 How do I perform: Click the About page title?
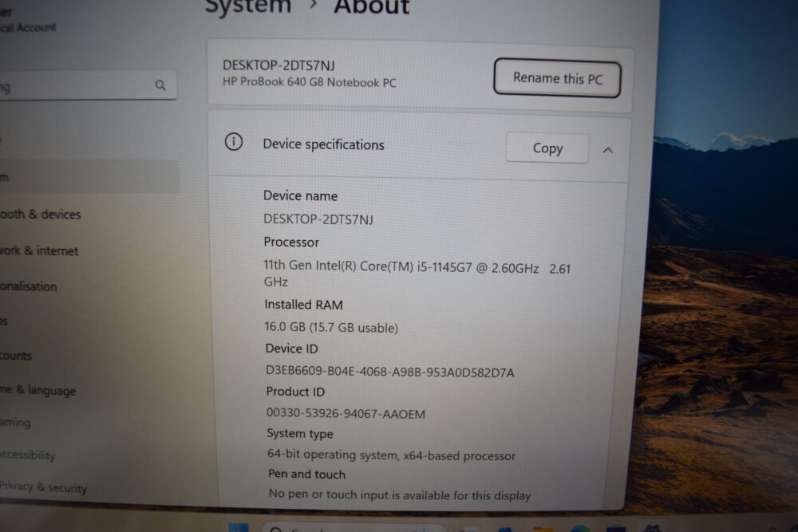(x=372, y=7)
